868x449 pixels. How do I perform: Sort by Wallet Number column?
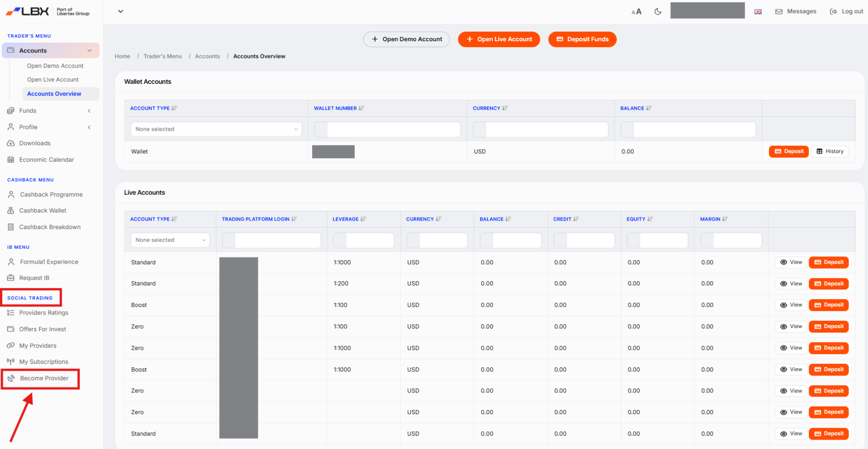[x=339, y=108]
